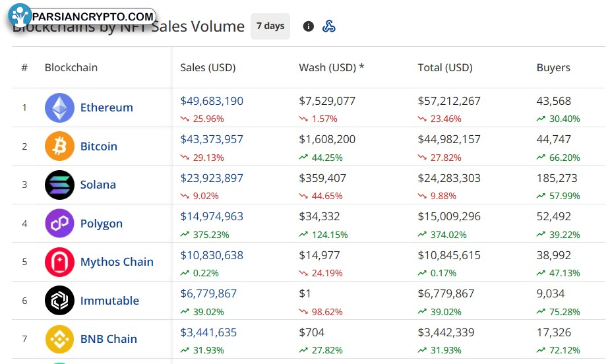Click Solana wash change 44.65%

320,196
